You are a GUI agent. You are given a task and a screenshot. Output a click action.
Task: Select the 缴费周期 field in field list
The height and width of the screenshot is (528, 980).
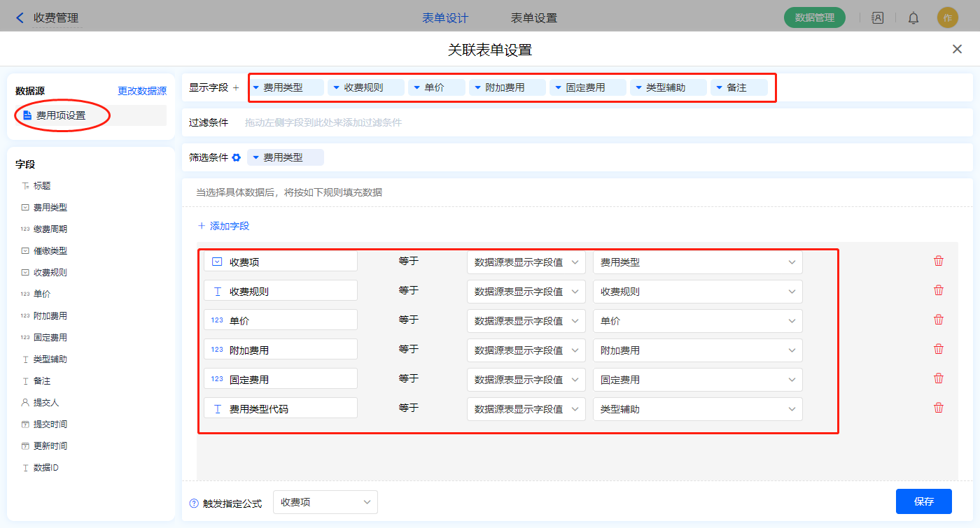pyautogui.click(x=50, y=229)
